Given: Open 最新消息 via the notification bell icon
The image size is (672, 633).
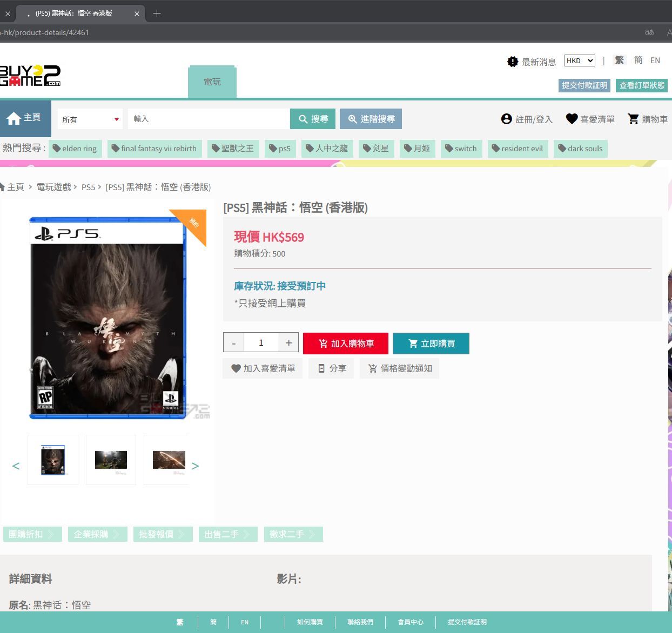Looking at the screenshot, I should tap(512, 61).
